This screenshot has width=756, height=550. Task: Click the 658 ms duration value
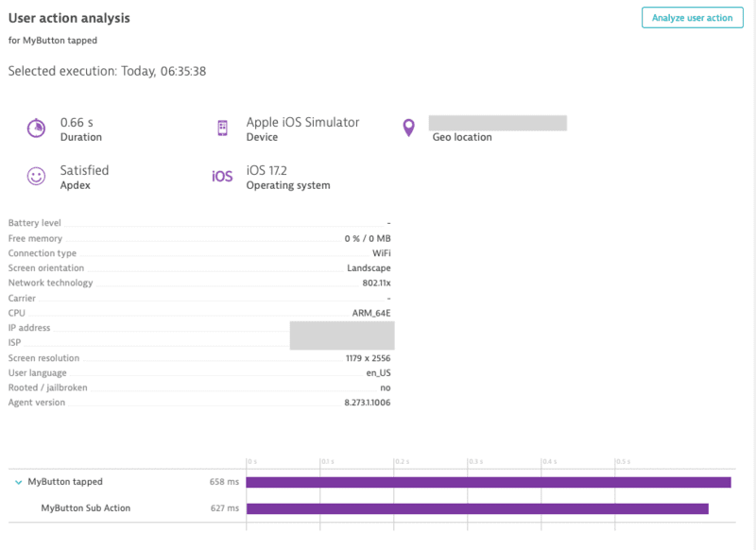pos(224,482)
